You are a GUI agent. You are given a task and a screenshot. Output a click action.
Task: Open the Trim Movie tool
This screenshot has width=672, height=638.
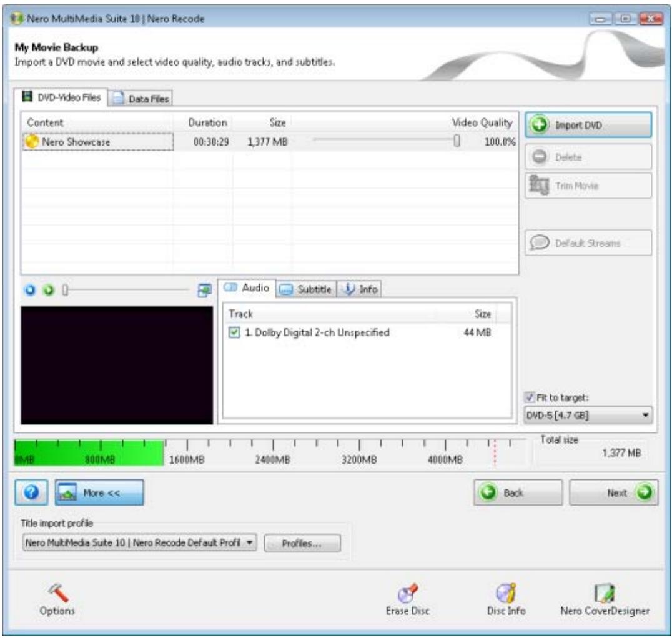[588, 186]
